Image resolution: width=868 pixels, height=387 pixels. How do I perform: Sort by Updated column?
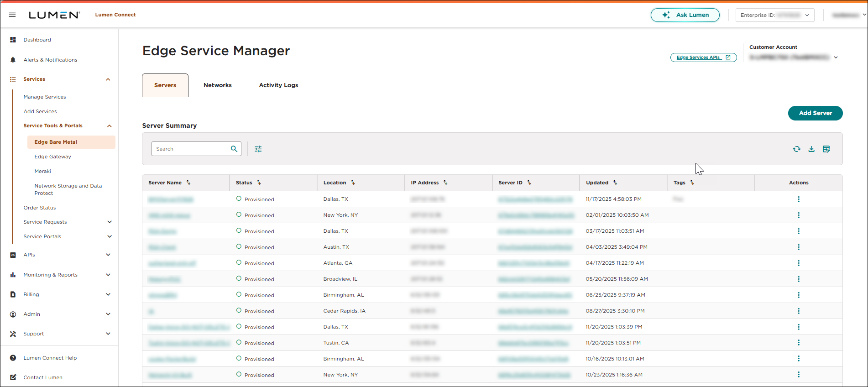click(x=615, y=183)
